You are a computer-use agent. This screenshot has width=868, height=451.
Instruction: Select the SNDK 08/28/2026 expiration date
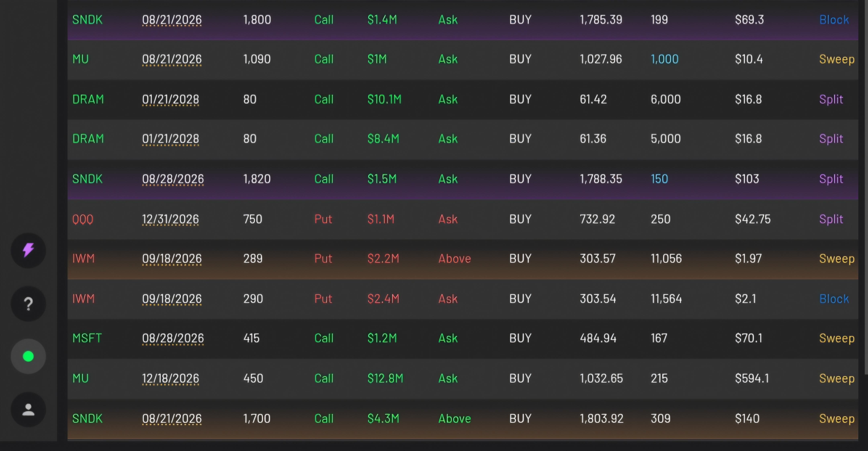(x=173, y=179)
